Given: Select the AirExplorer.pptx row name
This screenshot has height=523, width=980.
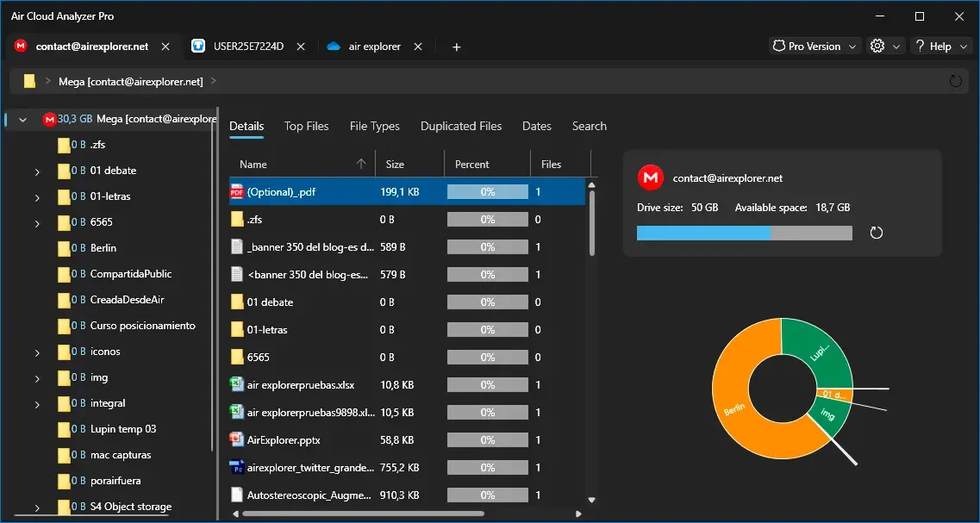Looking at the screenshot, I should pos(284,440).
